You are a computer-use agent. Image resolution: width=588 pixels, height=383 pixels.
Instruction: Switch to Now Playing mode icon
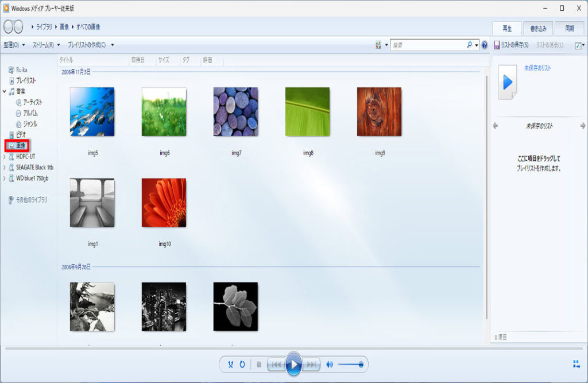pos(576,364)
